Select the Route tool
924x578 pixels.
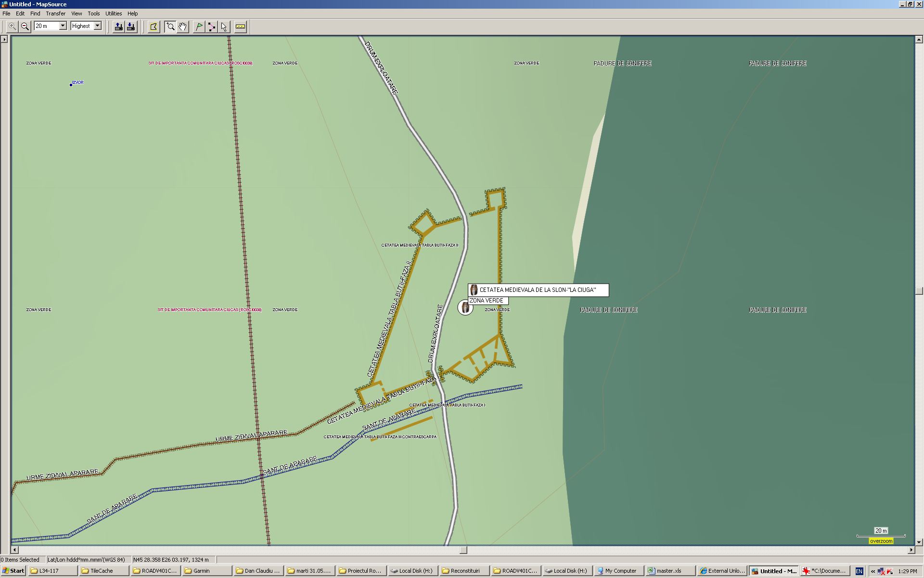(211, 26)
